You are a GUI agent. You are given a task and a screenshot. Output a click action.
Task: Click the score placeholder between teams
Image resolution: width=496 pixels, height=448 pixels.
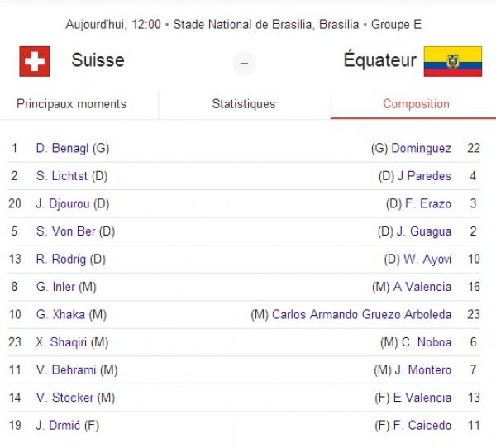(x=244, y=64)
